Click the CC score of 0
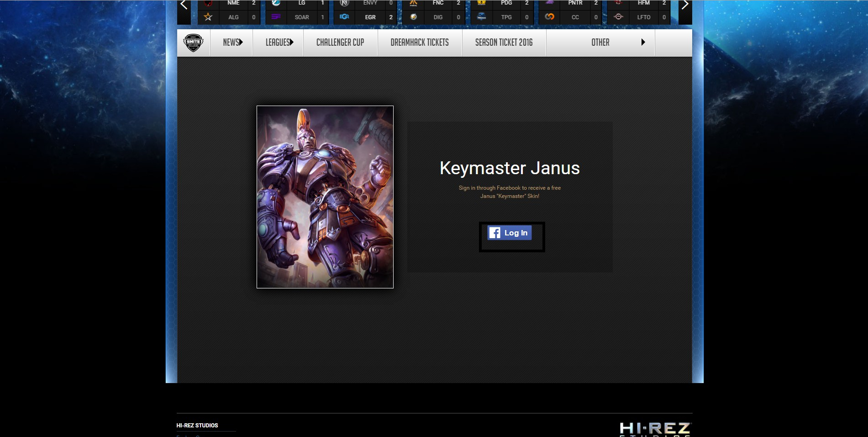The height and width of the screenshot is (437, 868). (x=596, y=17)
